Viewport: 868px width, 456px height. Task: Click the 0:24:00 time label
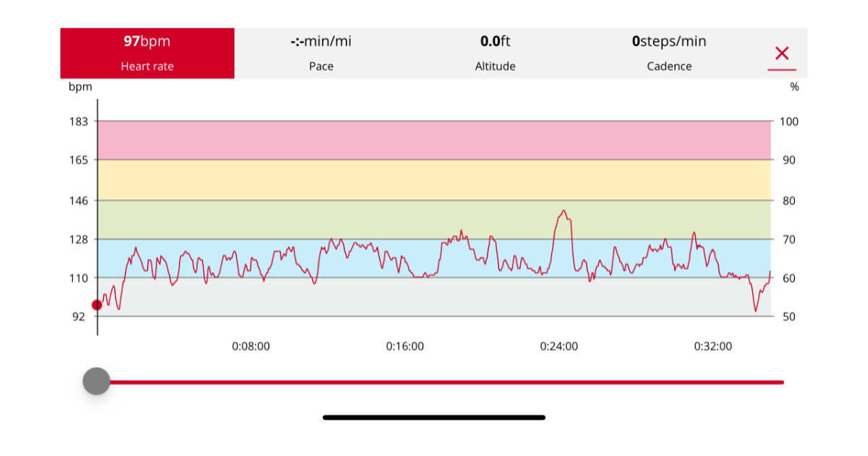(x=559, y=347)
